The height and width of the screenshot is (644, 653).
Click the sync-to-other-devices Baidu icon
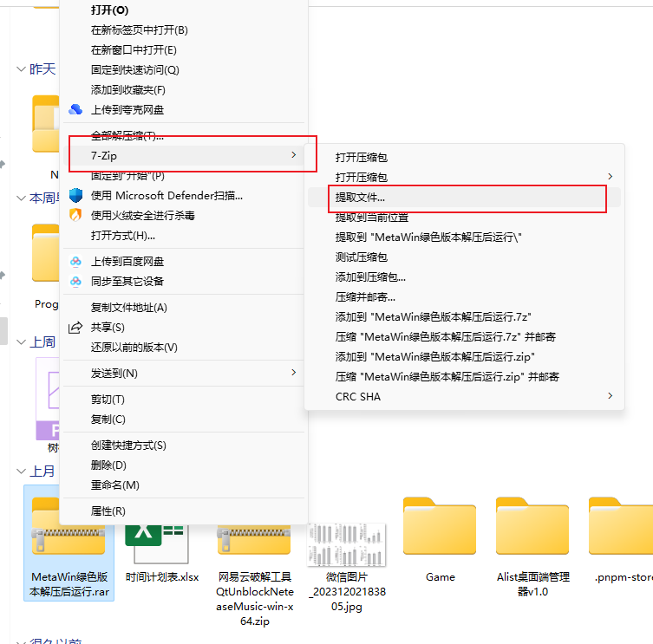(x=75, y=282)
